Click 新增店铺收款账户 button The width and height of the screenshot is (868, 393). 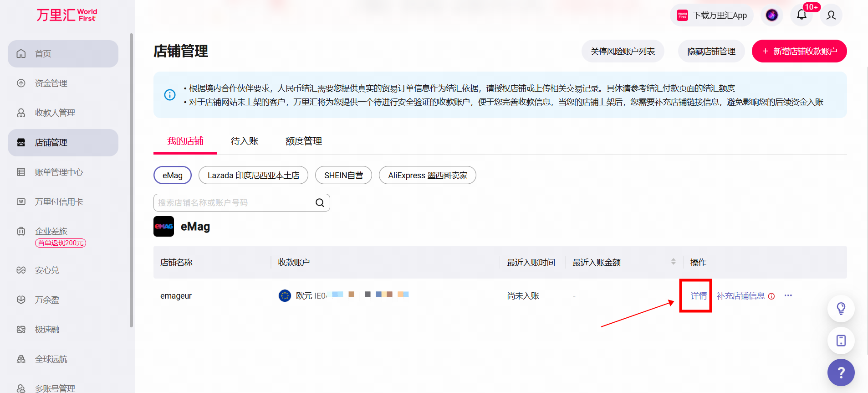tap(799, 51)
